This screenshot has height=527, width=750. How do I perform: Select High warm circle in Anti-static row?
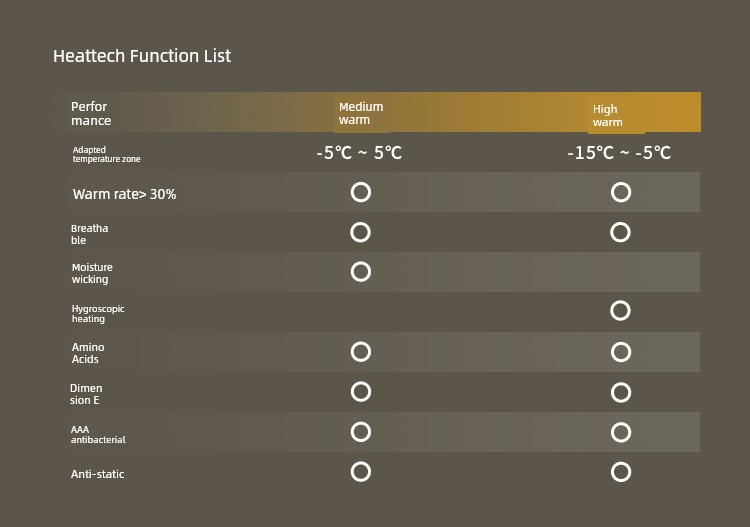click(x=621, y=472)
